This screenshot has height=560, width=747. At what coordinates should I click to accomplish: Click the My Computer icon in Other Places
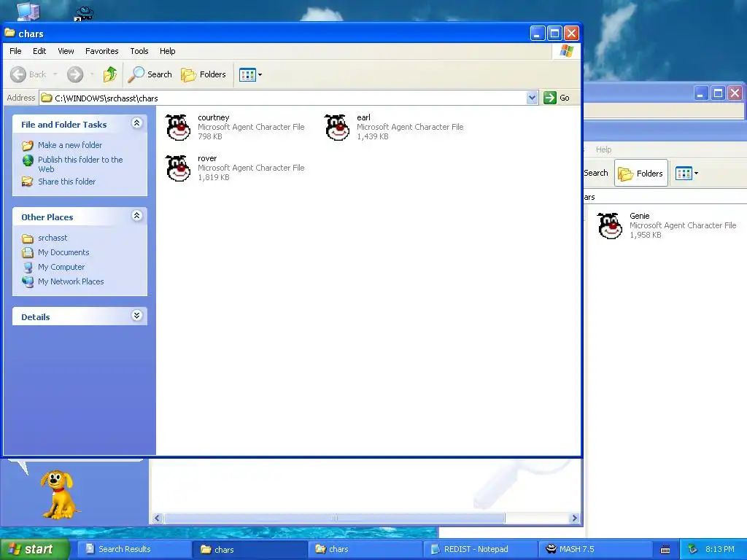coord(28,267)
